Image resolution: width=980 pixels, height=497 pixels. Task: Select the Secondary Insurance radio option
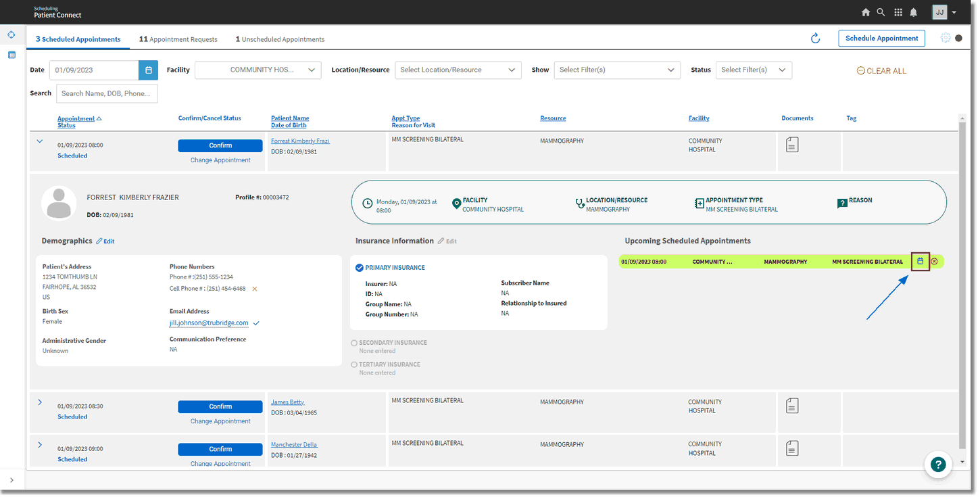pyautogui.click(x=354, y=343)
